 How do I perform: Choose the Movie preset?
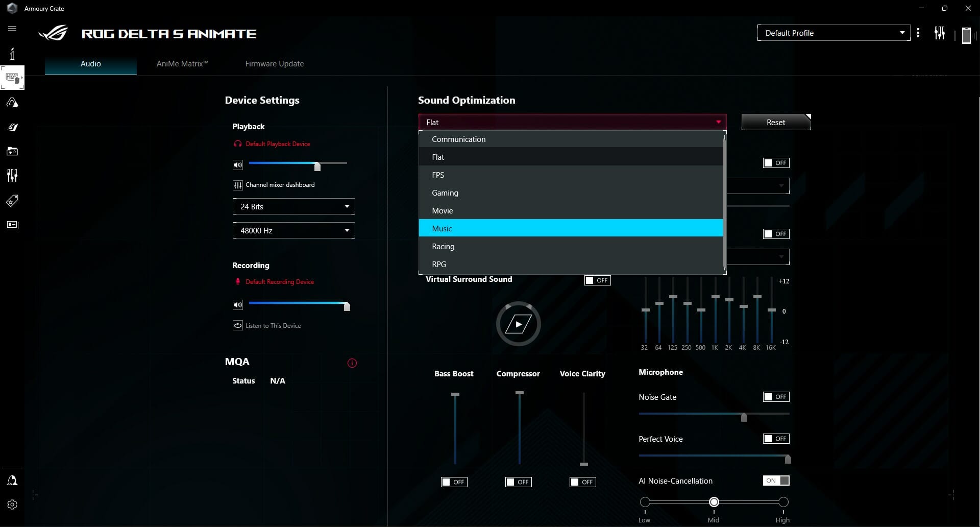point(571,210)
